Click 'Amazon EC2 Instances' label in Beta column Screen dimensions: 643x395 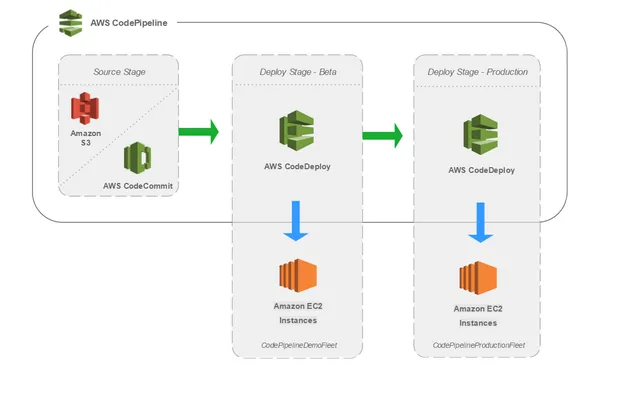(298, 313)
